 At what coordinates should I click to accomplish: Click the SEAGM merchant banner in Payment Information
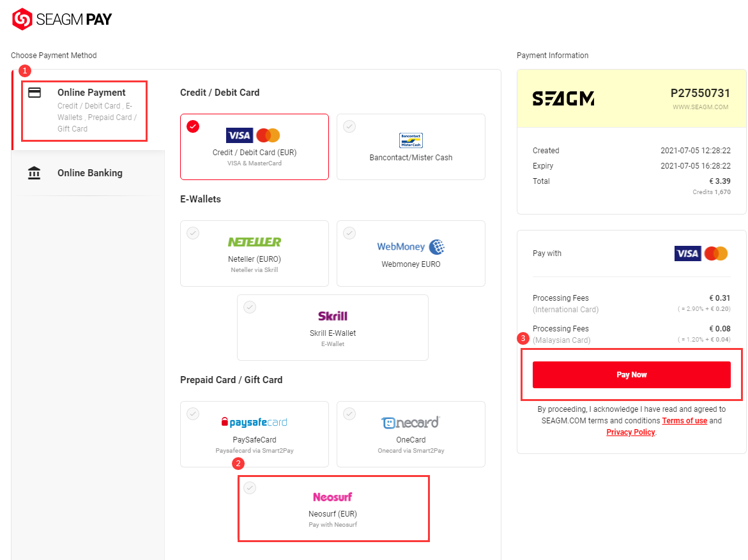pos(631,99)
